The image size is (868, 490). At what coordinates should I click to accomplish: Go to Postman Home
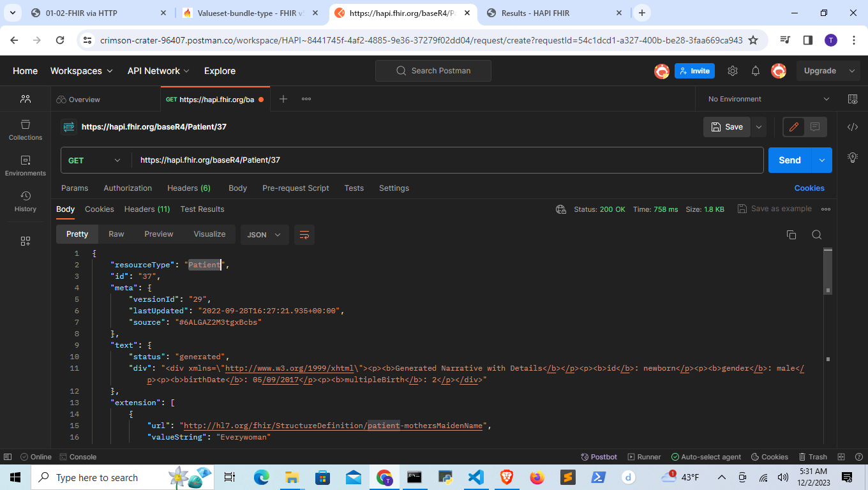coord(25,71)
